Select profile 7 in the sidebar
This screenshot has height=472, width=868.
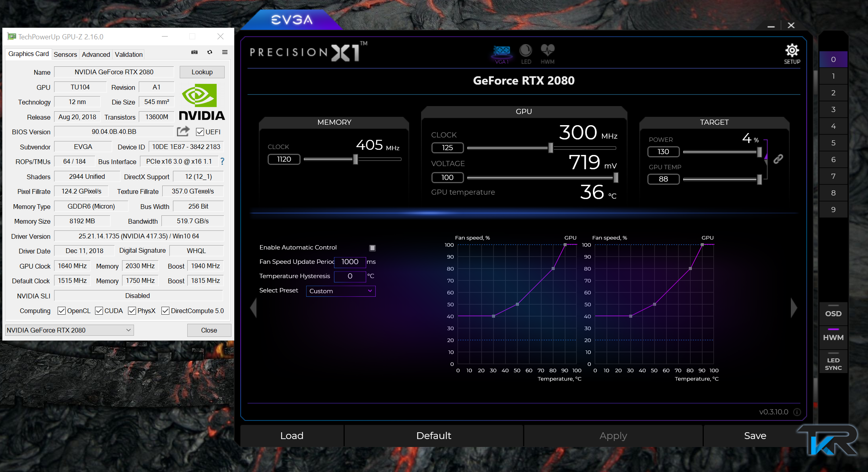[x=833, y=176]
